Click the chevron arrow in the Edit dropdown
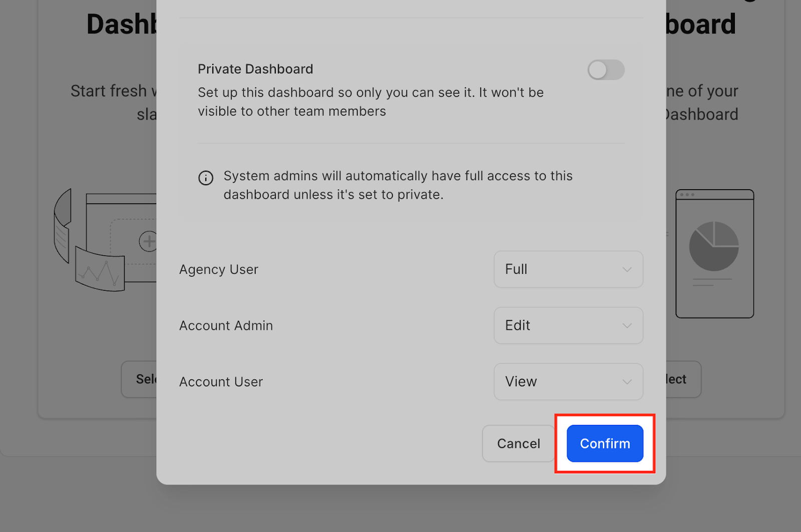This screenshot has height=532, width=801. click(627, 325)
